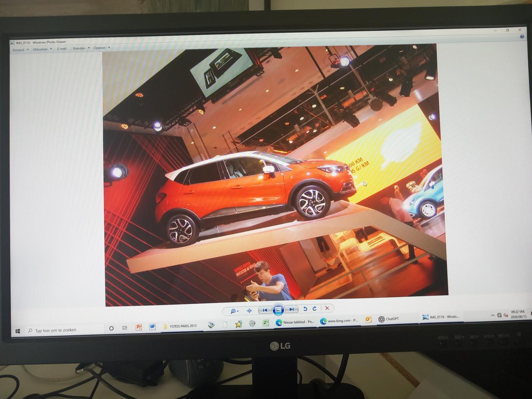The height and width of the screenshot is (399, 532).
Task: Open the zoom magnifier control
Action: coord(234,310)
